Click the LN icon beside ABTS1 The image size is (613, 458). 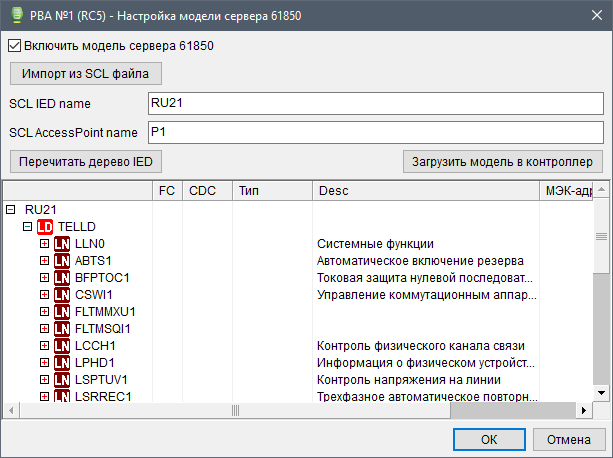click(62, 260)
